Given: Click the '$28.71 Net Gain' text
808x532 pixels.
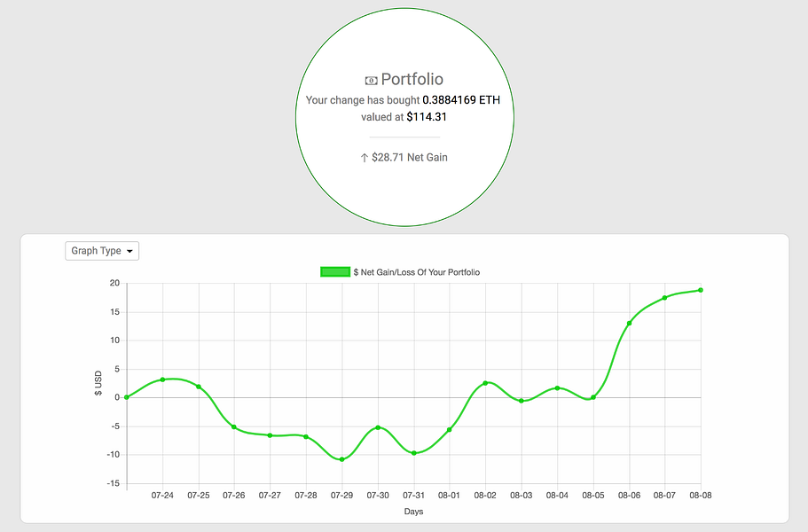Looking at the screenshot, I should coord(410,158).
